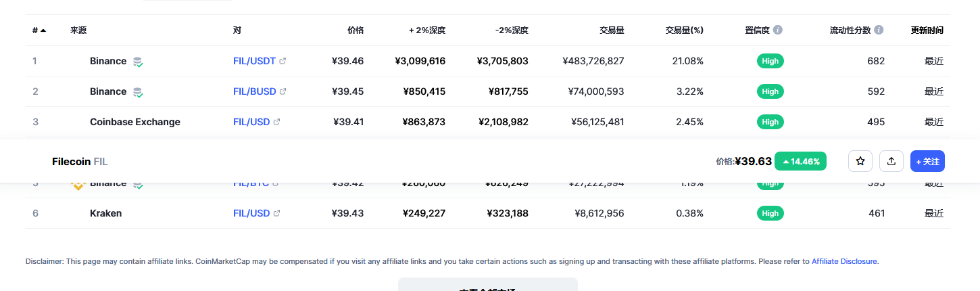The width and height of the screenshot is (980, 291).
Task: Click the green 14.46% price change badge
Action: (x=800, y=161)
